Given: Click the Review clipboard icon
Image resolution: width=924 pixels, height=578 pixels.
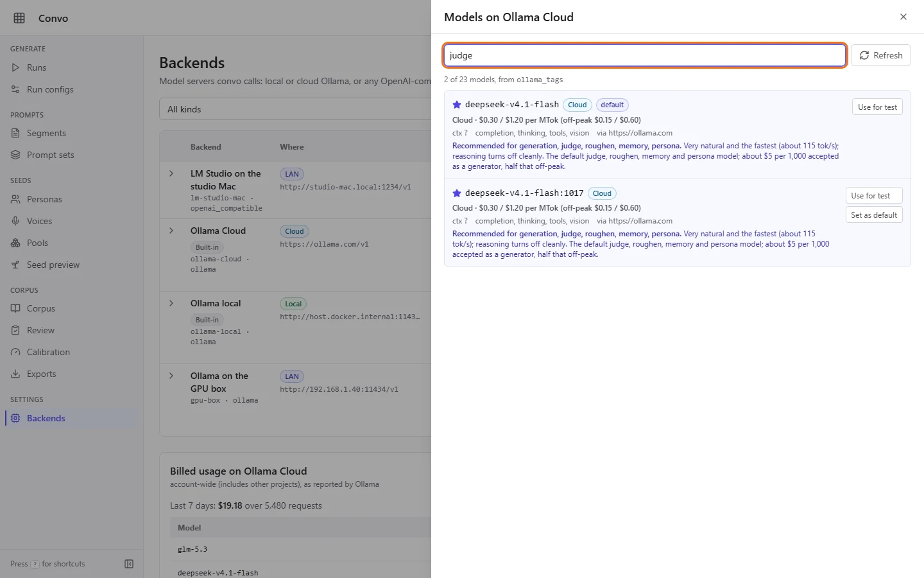Looking at the screenshot, I should (15, 330).
